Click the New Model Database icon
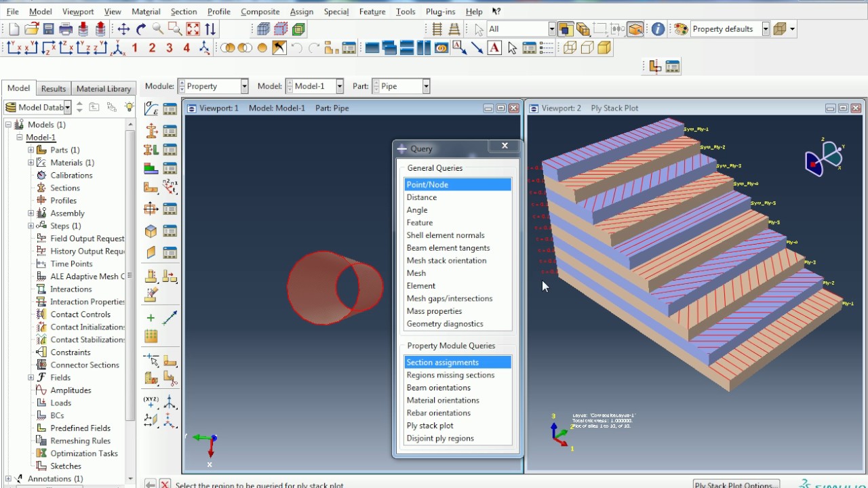This screenshot has height=488, width=868. click(x=14, y=29)
